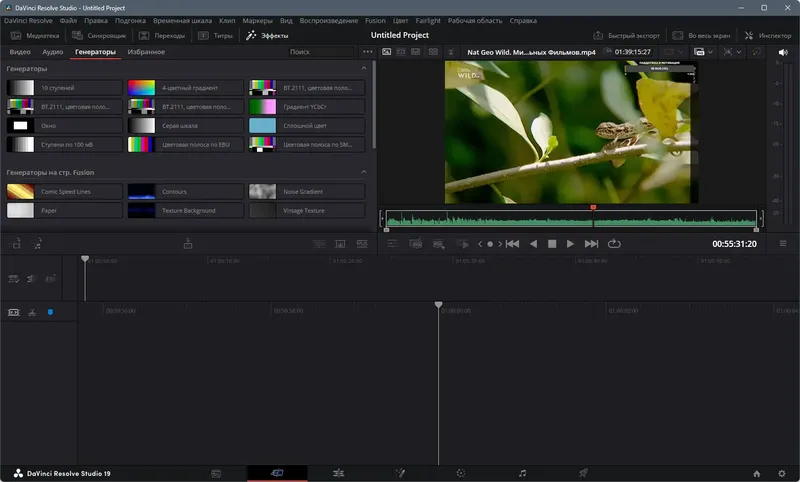
Task: Open project settings gear icon
Action: pyautogui.click(x=781, y=473)
